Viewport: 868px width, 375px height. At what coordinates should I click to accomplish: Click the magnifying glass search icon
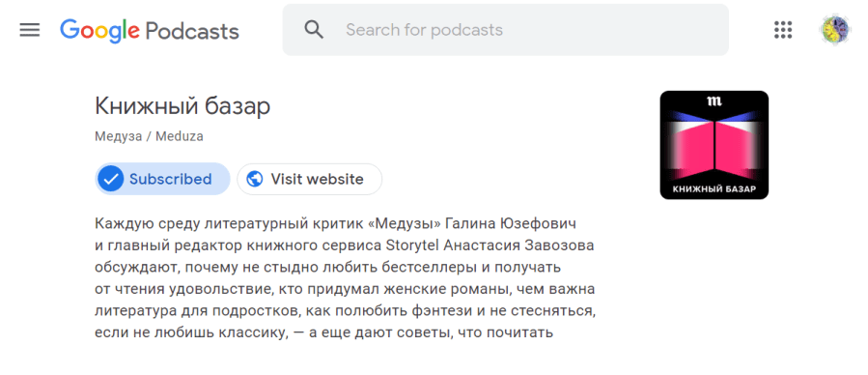tap(314, 29)
